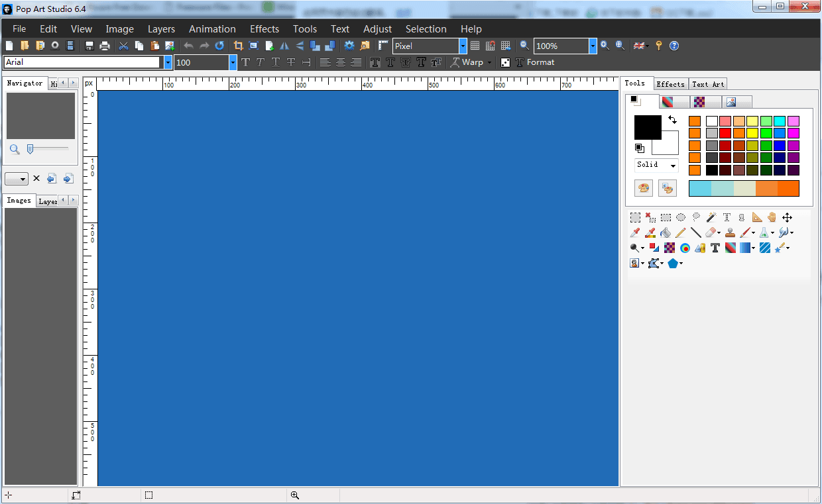Open the Arial font dropdown
The height and width of the screenshot is (504, 822).
(168, 62)
